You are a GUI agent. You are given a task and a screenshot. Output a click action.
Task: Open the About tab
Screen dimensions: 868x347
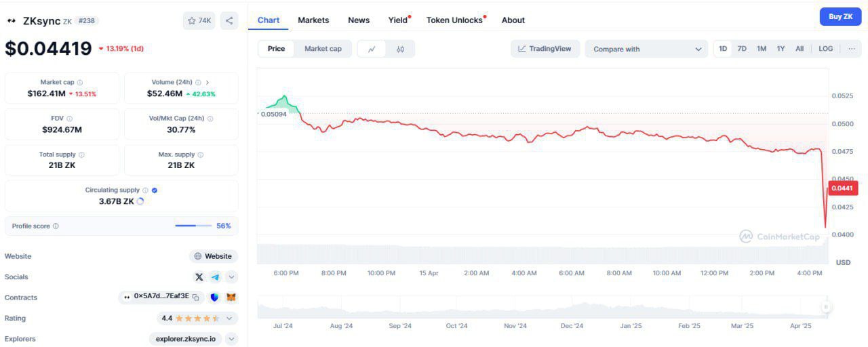[x=513, y=20]
